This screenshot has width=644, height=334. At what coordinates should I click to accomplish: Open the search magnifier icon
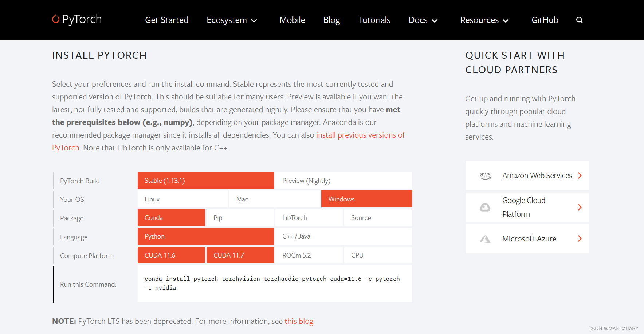[x=579, y=20]
